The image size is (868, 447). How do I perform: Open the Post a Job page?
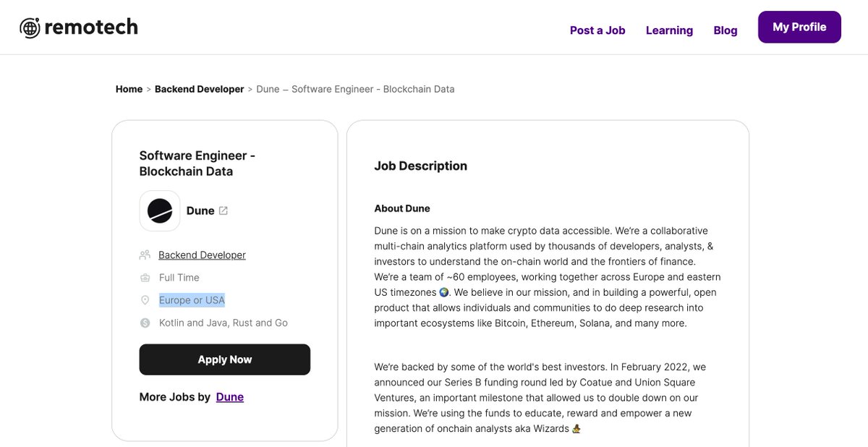597,30
